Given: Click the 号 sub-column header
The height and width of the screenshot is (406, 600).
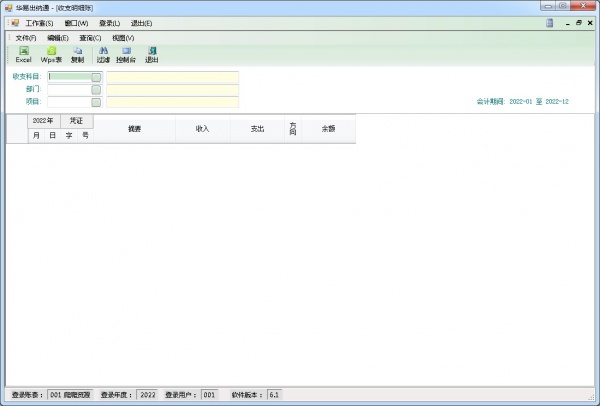Looking at the screenshot, I should [x=85, y=135].
